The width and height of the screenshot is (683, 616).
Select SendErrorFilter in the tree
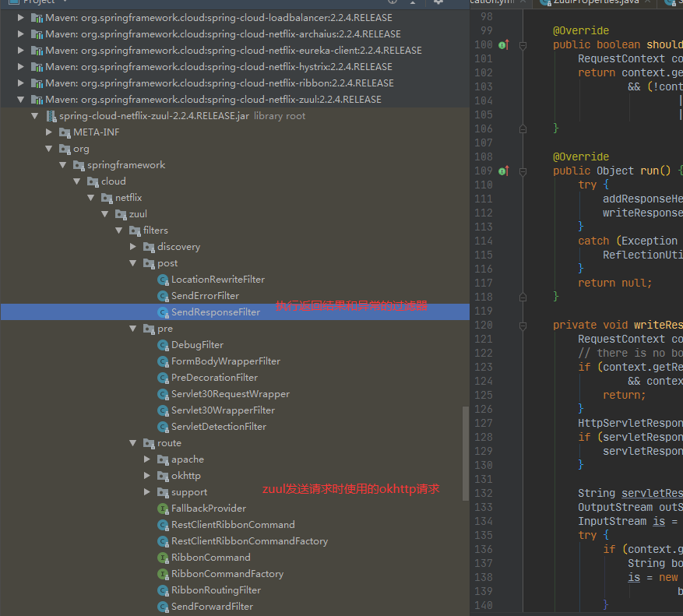tap(205, 296)
